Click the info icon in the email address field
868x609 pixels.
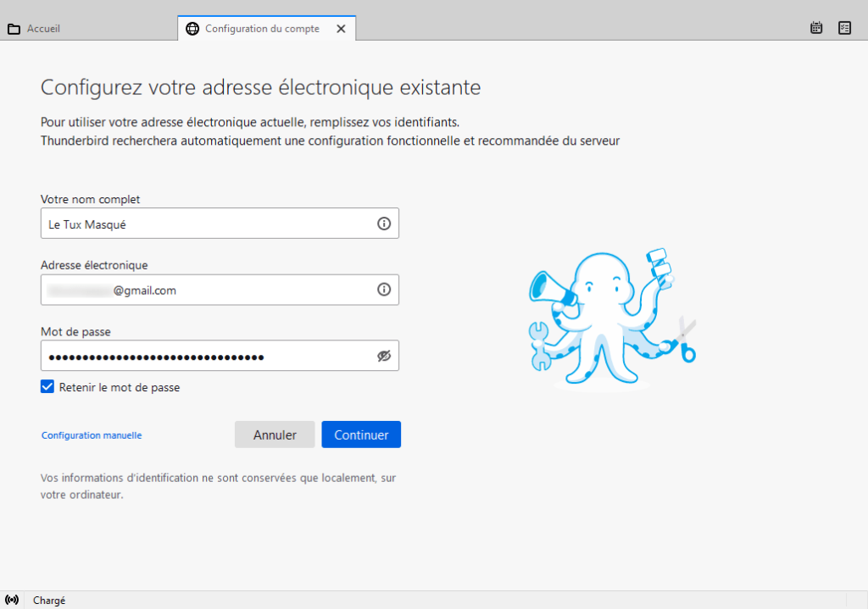point(384,290)
